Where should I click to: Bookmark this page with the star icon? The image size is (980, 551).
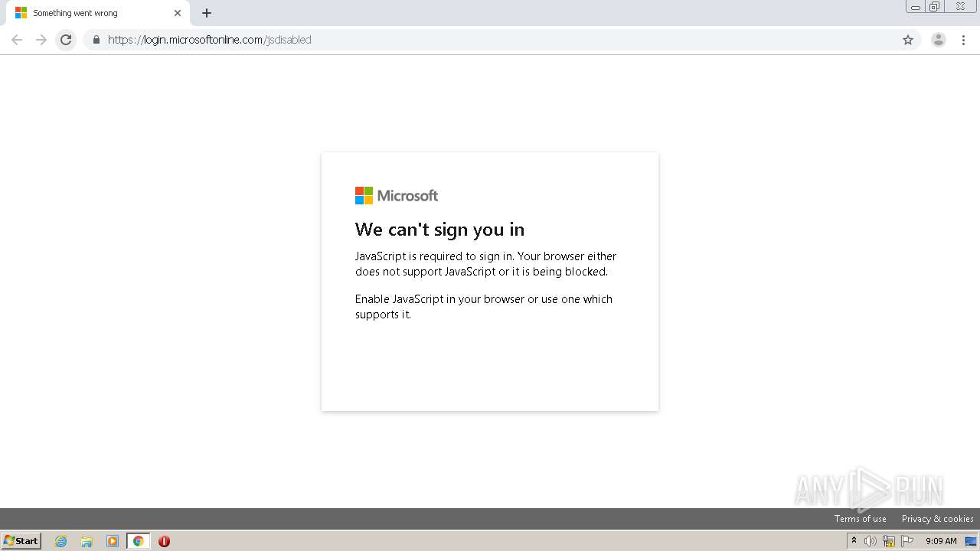tap(908, 40)
